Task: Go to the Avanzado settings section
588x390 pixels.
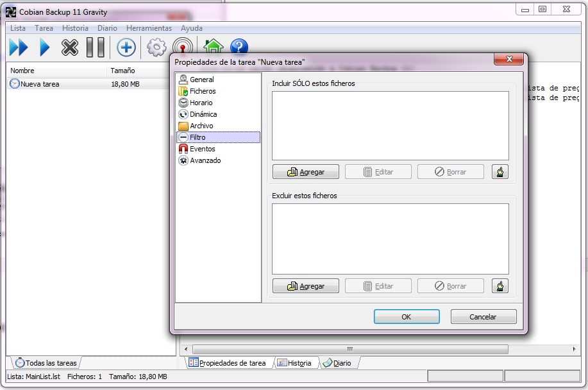Action: [x=205, y=160]
